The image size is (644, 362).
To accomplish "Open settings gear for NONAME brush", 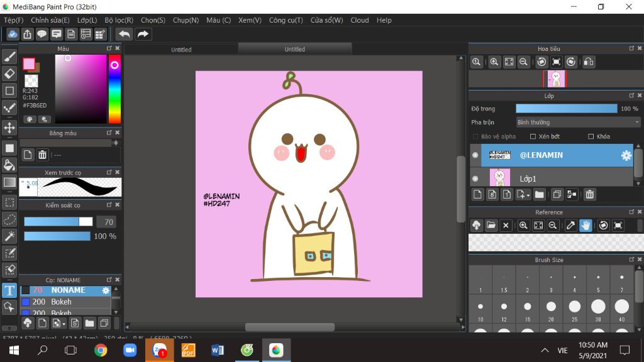I will [x=106, y=290].
